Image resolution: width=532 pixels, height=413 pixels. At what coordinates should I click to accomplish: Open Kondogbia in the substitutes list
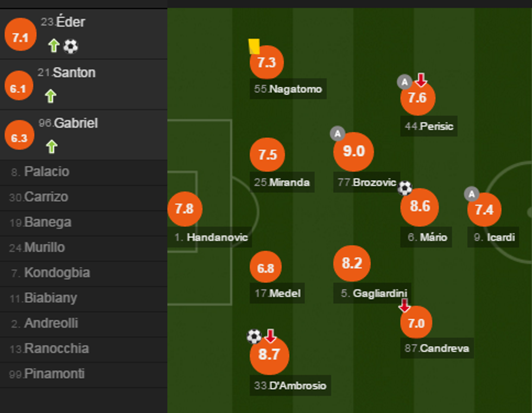tap(56, 273)
